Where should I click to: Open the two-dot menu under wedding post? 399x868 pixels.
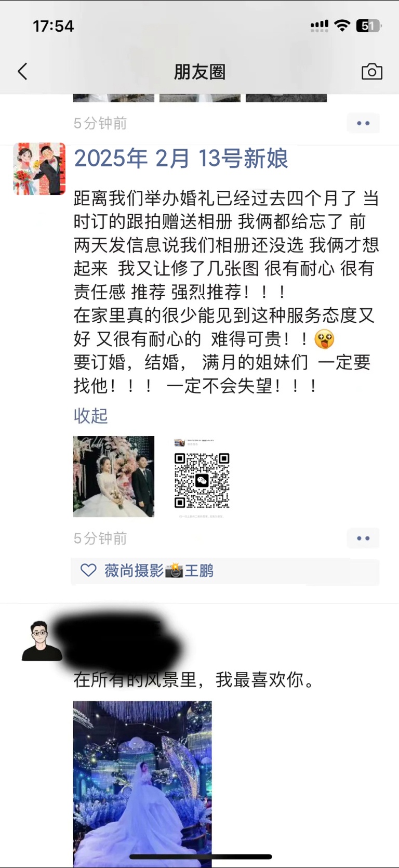point(363,538)
